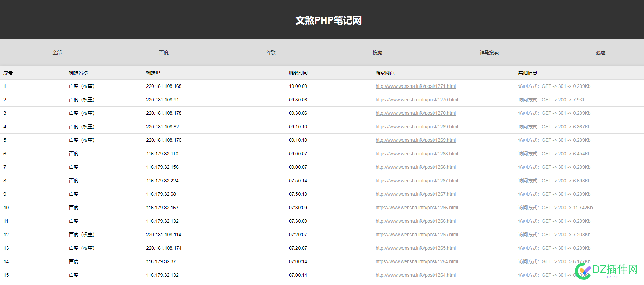The width and height of the screenshot is (644, 285).
Task: Open the 搜狗 filter tab
Action: (x=377, y=53)
